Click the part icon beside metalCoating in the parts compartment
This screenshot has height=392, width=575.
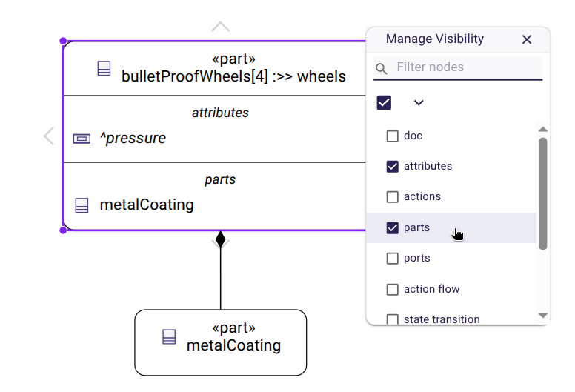82,205
